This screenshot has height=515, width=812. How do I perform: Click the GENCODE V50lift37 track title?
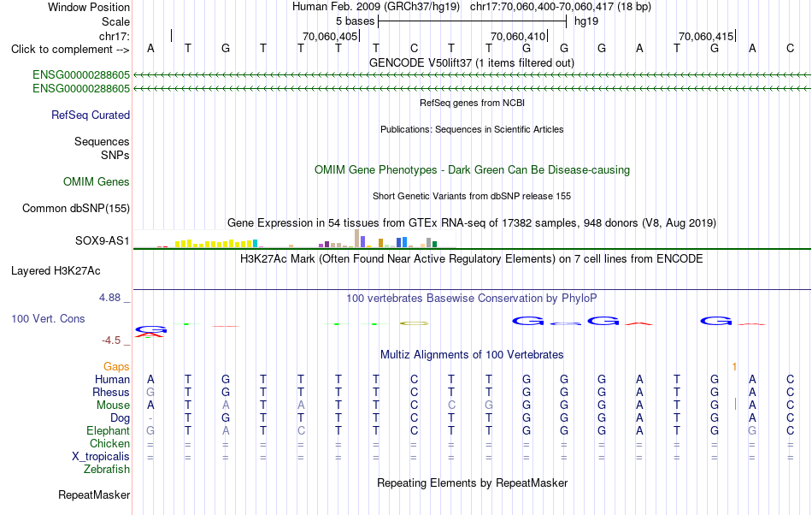click(x=471, y=62)
